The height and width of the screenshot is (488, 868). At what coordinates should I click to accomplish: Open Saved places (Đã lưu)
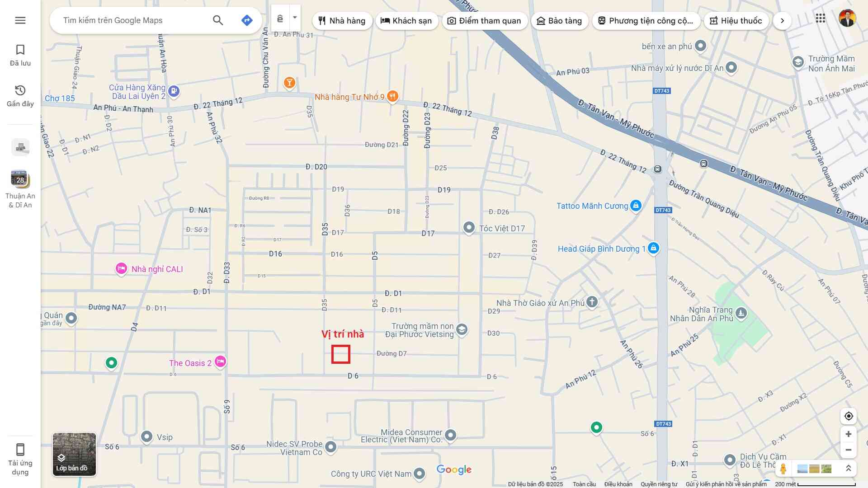tap(20, 55)
